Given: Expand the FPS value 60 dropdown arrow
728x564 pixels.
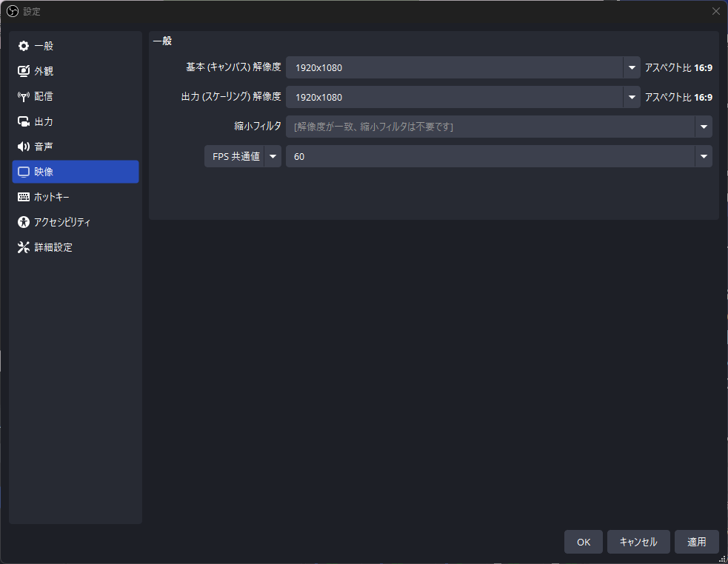Looking at the screenshot, I should pos(704,156).
